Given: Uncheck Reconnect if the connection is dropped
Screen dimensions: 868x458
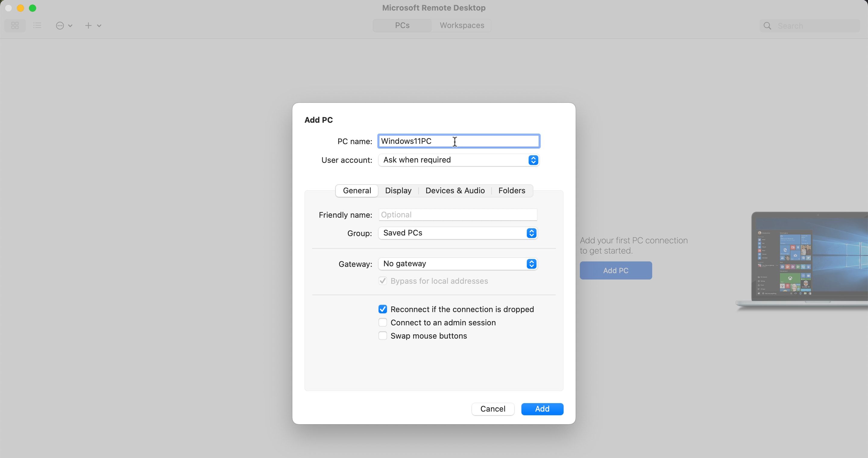Looking at the screenshot, I should pyautogui.click(x=382, y=309).
